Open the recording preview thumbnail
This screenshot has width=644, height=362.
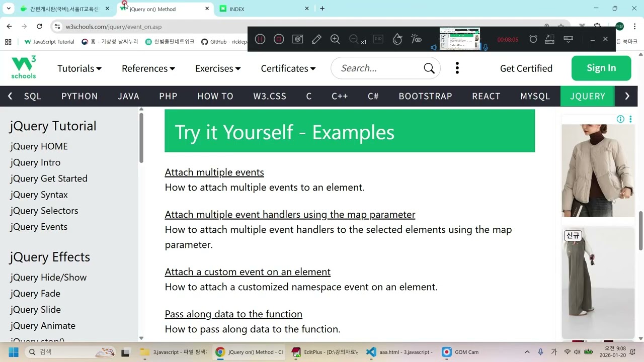[459, 38]
